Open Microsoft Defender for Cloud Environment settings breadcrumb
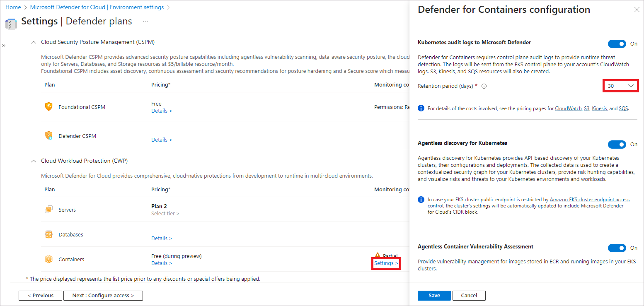 97,7
